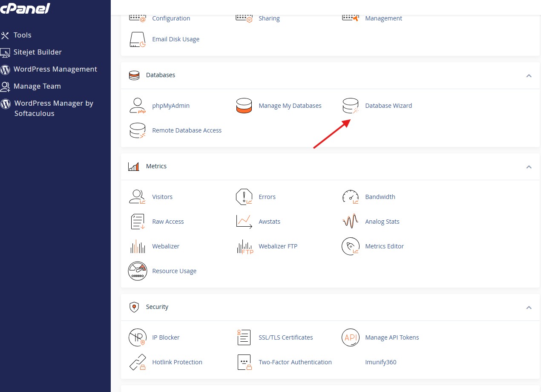
Task: Click the Analog Stats link text
Action: click(383, 222)
